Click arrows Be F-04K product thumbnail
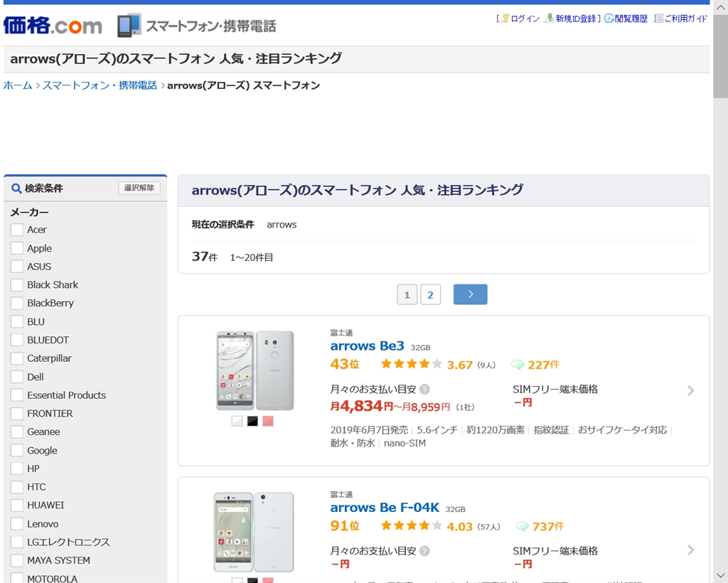 [x=254, y=532]
